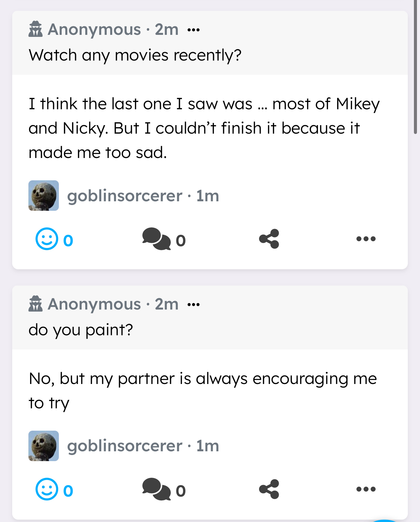Viewport: 420px width, 522px height.
Task: Click goblinsorcerer avatar on painting answer
Action: coord(44,446)
